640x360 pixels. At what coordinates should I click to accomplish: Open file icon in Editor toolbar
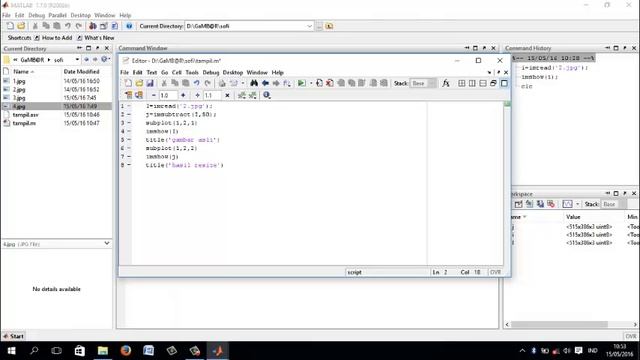point(139,83)
